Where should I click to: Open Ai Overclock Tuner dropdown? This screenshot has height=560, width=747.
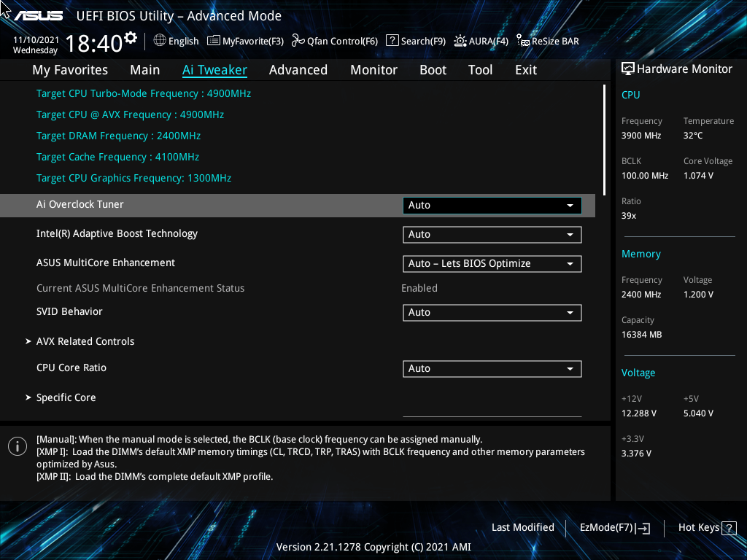(x=492, y=205)
